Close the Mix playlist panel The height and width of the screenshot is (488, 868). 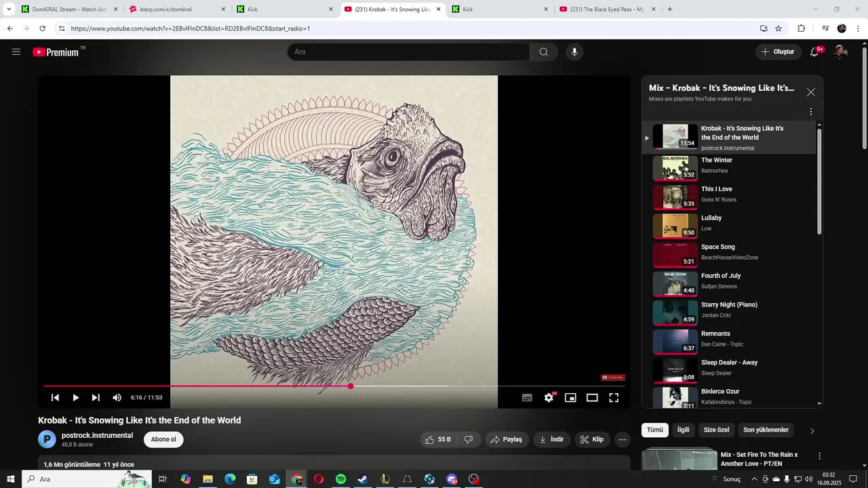click(810, 92)
